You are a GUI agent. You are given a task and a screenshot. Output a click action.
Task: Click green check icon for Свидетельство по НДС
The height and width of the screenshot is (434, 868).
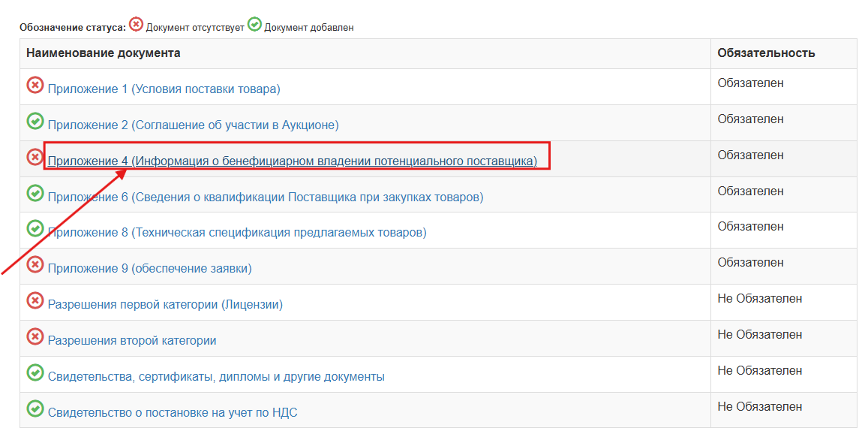tap(35, 408)
